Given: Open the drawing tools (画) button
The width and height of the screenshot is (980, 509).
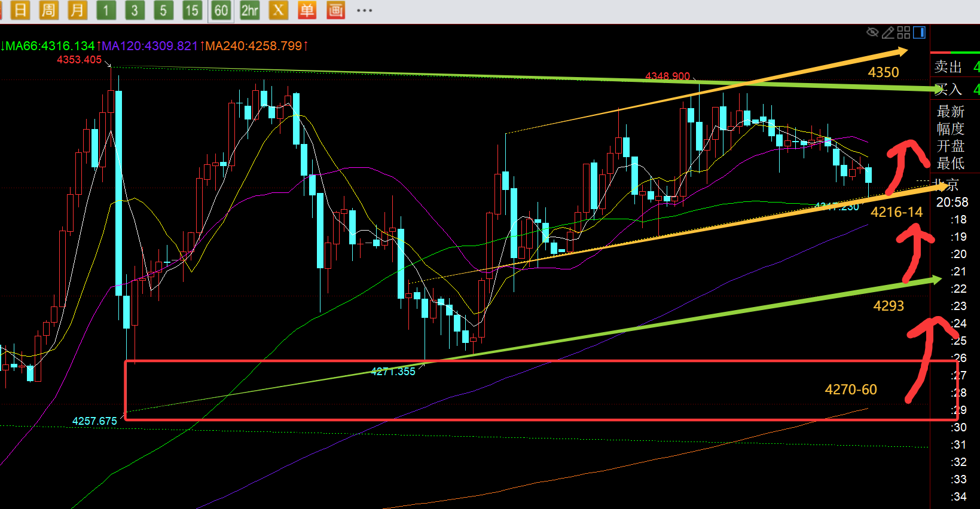Looking at the screenshot, I should [x=335, y=10].
